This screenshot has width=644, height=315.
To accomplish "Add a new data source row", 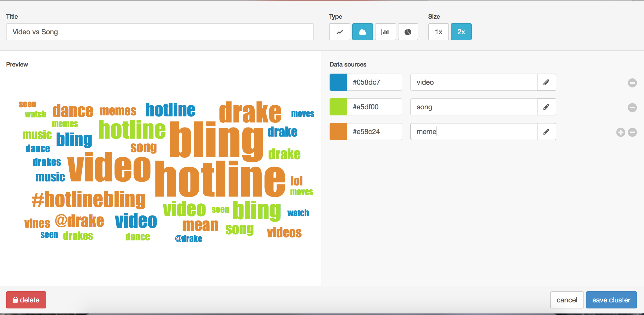I will pyautogui.click(x=621, y=132).
